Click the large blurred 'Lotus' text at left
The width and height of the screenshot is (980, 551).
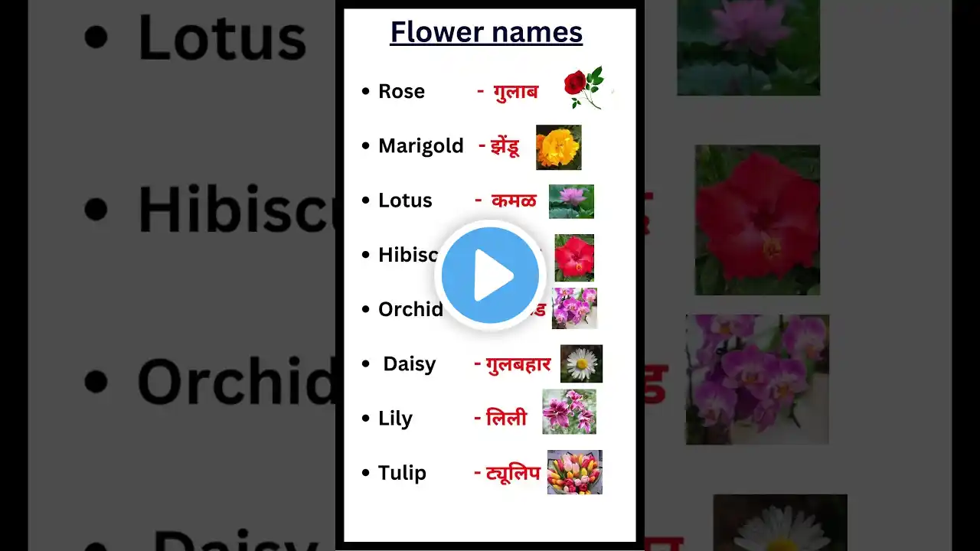coord(221,37)
